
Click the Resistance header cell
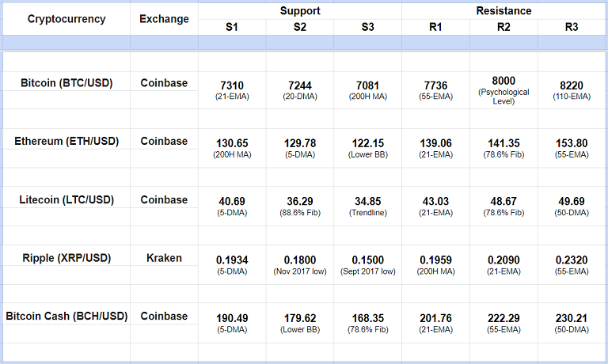(503, 11)
